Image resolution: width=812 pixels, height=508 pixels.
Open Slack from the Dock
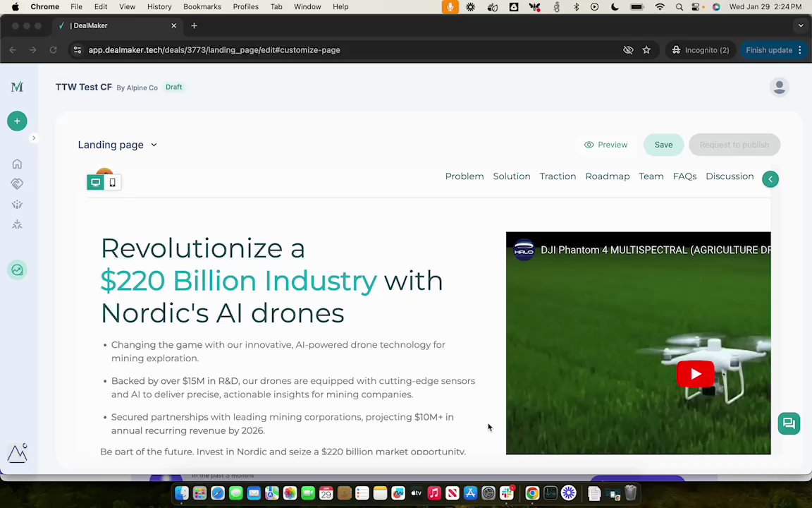507,493
